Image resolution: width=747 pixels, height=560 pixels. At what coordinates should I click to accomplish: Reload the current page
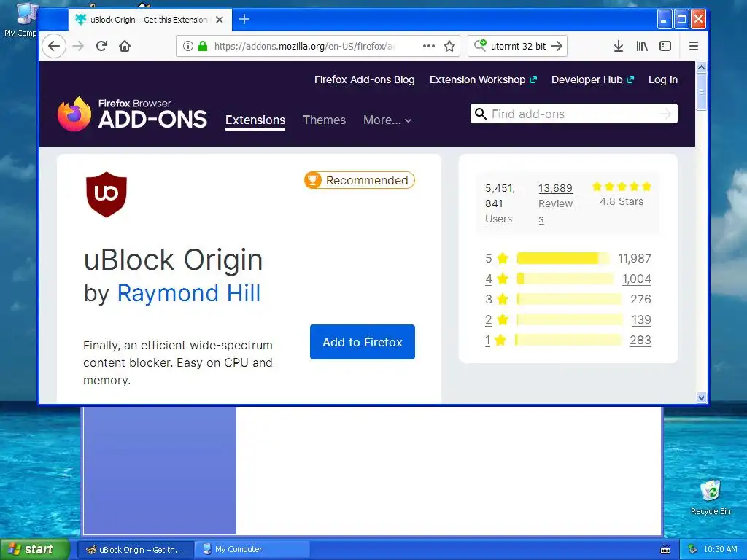tap(101, 46)
